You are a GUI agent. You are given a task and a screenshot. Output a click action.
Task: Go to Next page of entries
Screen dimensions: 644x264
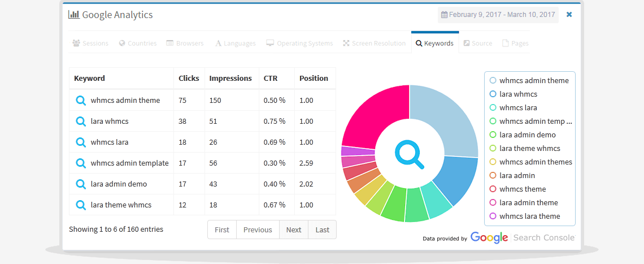coord(294,230)
